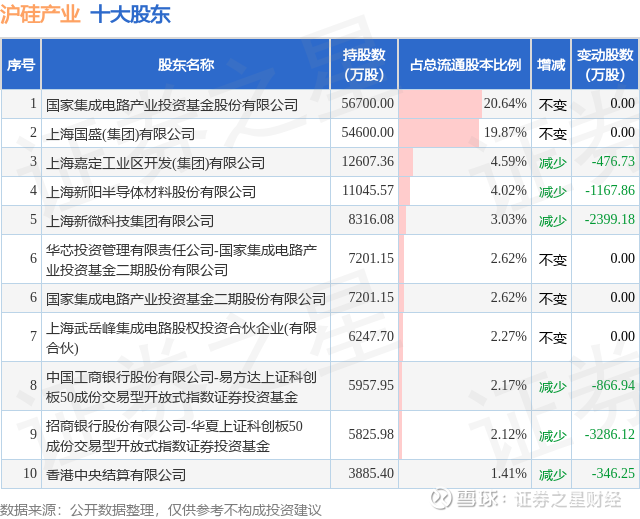Screen dimensions: 640x519
Task: Select the 增减 column header
Action: click(x=551, y=64)
